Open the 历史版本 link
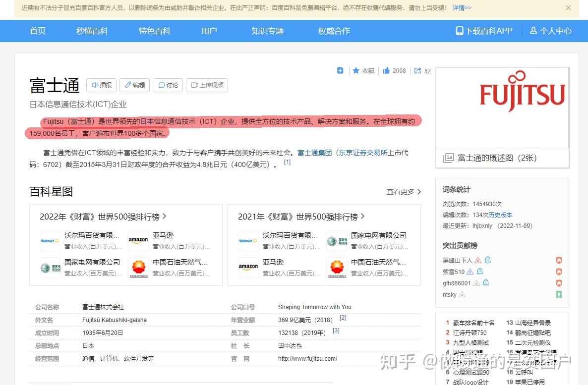 (x=500, y=215)
